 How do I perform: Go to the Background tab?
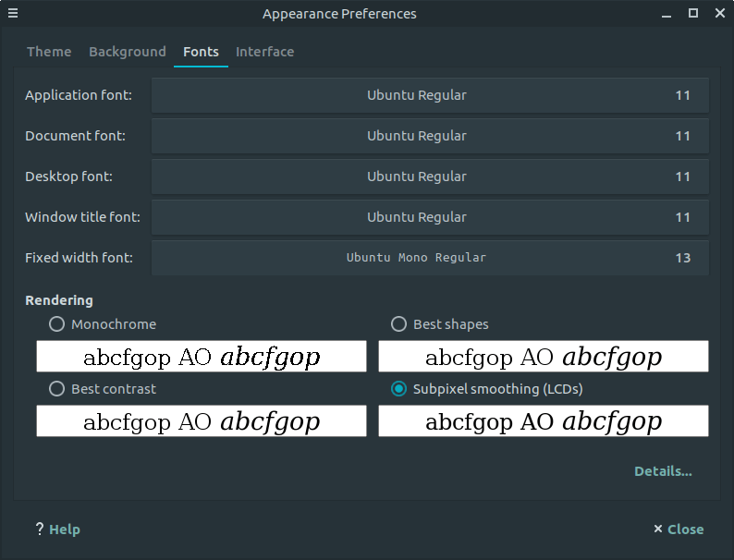click(128, 52)
